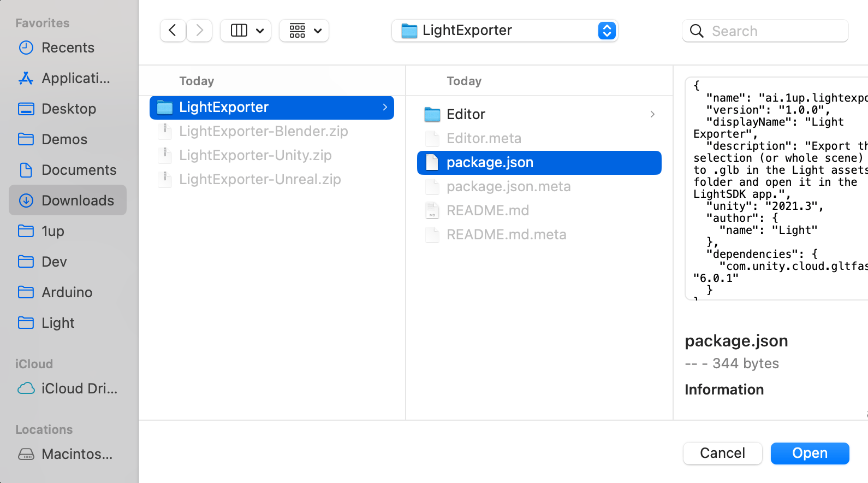
Task: Click the Today header above Editor
Action: (464, 81)
